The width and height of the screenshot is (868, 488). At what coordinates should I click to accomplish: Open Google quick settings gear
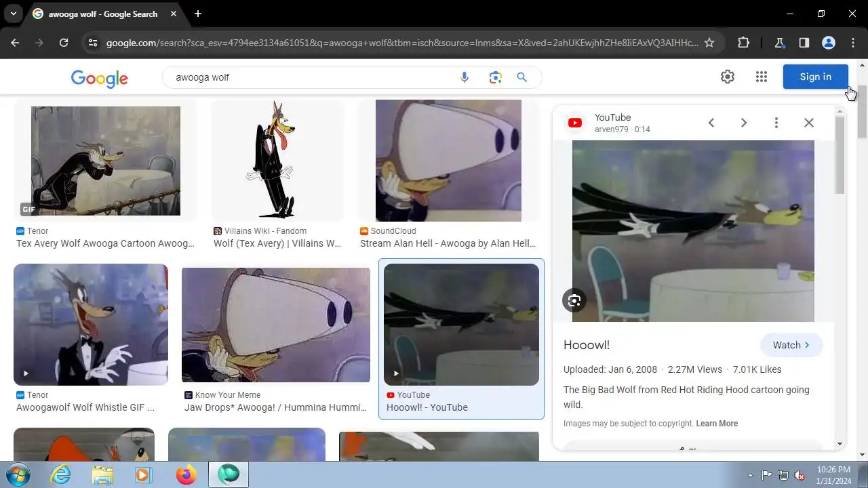(728, 77)
